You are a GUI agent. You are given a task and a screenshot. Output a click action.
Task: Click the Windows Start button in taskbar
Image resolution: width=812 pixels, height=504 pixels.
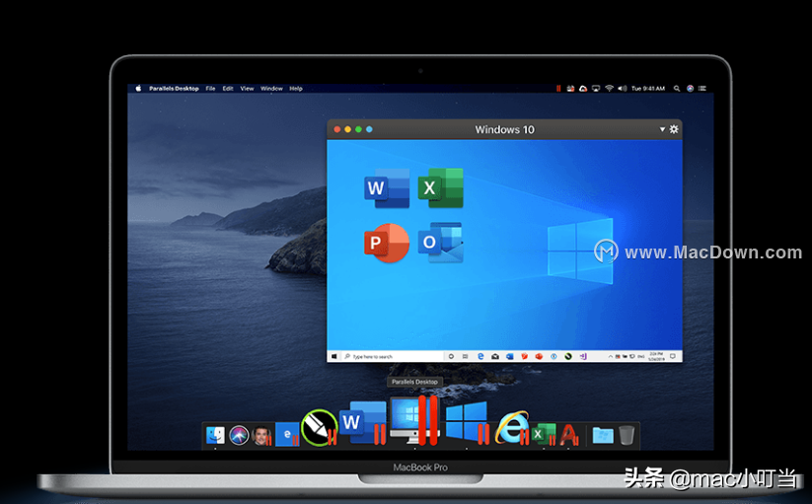coord(334,356)
